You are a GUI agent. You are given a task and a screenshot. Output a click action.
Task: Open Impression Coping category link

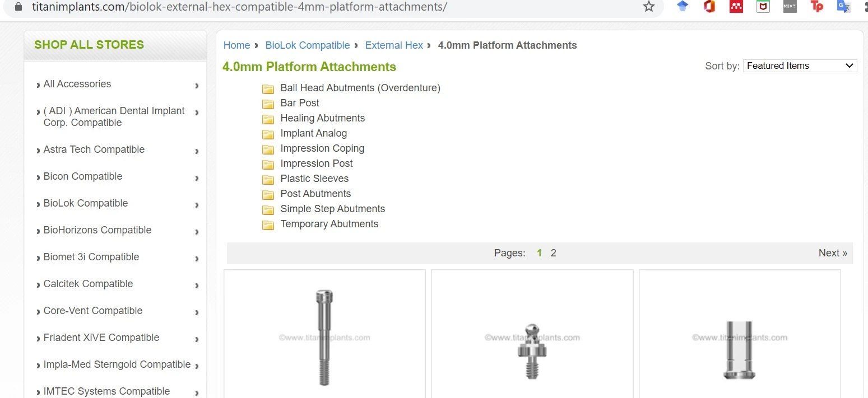[x=322, y=148]
